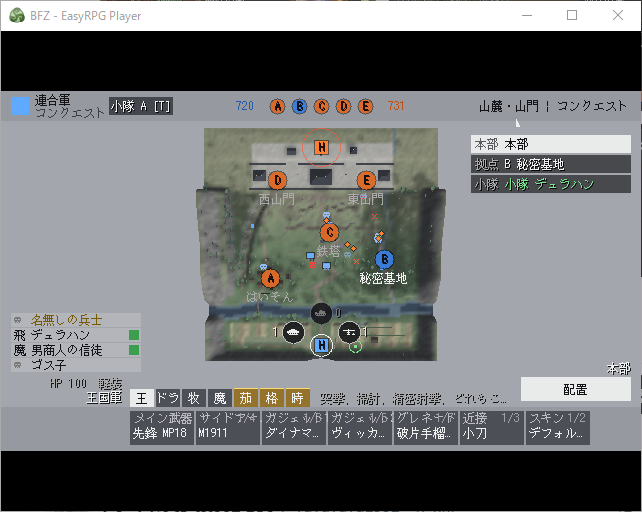Click flag E indicator in top bar
The image size is (642, 512).
366,106
